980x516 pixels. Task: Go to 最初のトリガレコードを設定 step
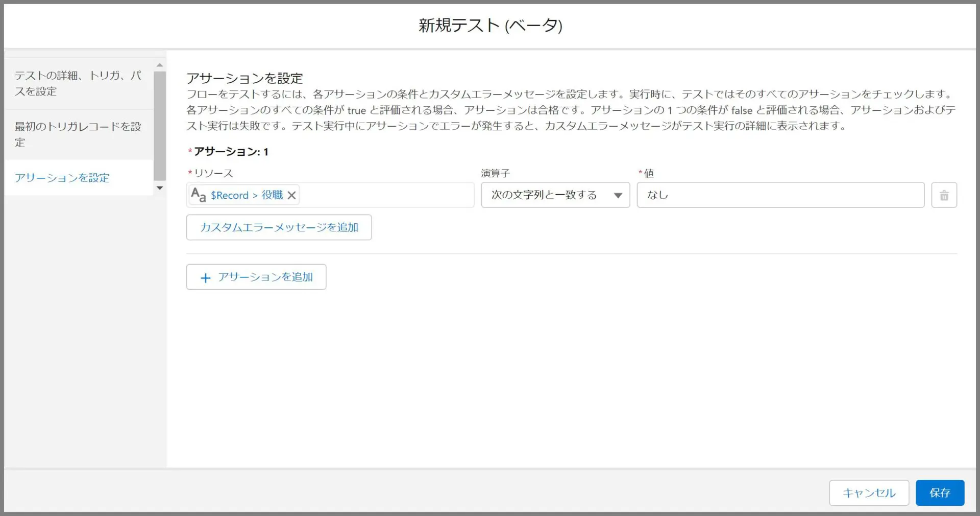coord(78,134)
